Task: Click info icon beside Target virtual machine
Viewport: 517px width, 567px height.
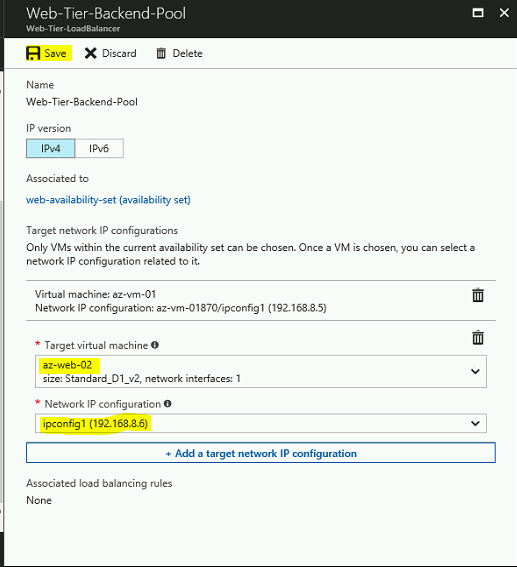Action: (155, 345)
